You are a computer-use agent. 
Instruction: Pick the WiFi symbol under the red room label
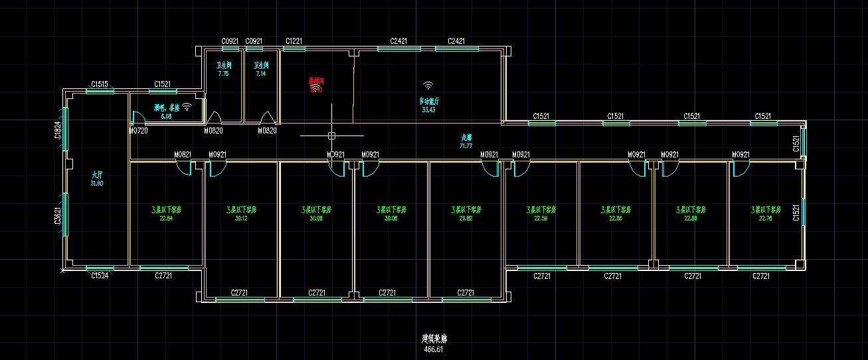(x=315, y=87)
